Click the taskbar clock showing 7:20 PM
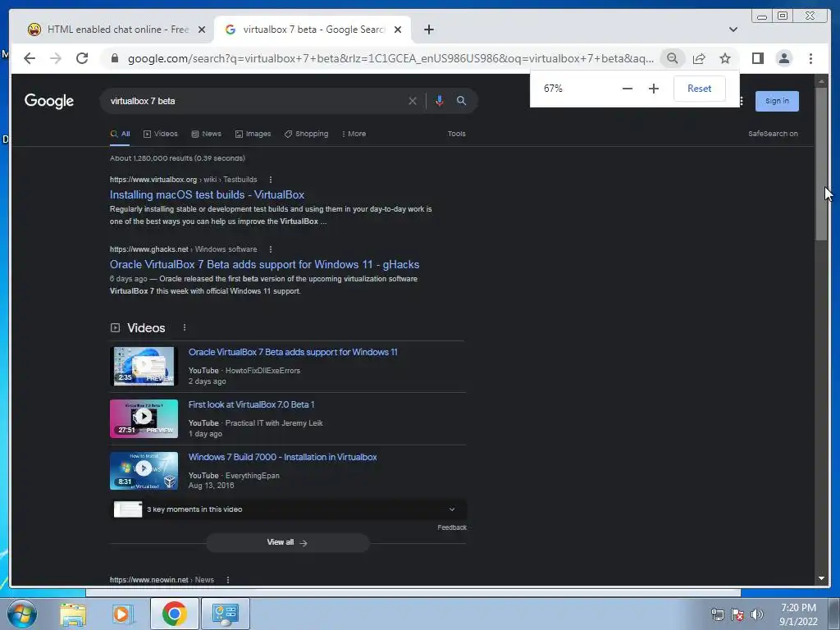 pos(798,614)
